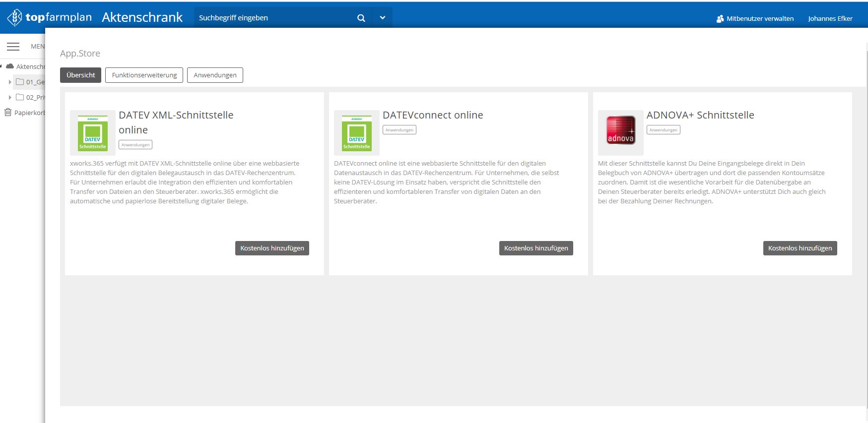Select the Aktenschrank cloud icon
The height and width of the screenshot is (423, 868).
coord(10,66)
